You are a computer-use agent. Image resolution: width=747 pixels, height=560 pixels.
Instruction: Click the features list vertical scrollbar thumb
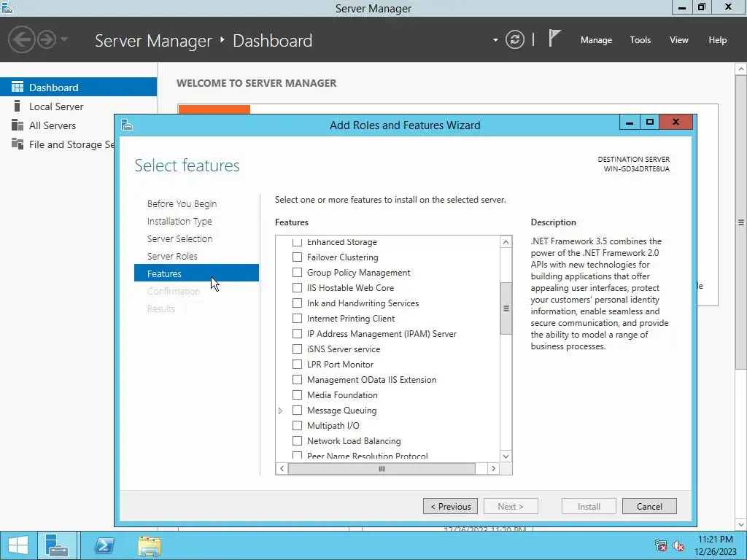pyautogui.click(x=506, y=308)
